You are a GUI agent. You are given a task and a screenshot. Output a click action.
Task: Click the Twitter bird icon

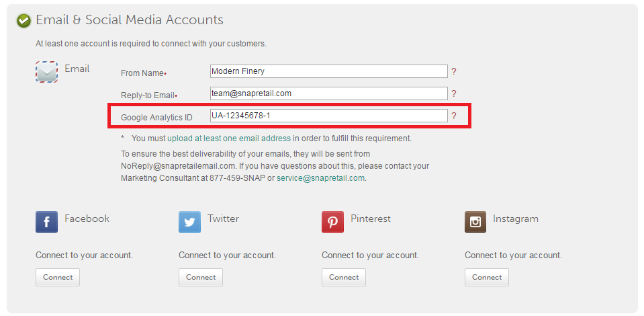click(x=189, y=222)
